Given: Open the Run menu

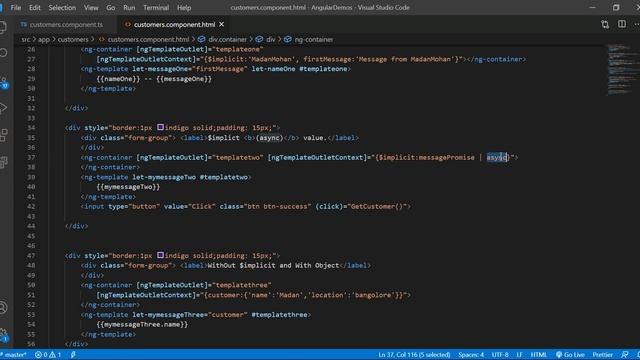Looking at the screenshot, I should click(x=129, y=8).
